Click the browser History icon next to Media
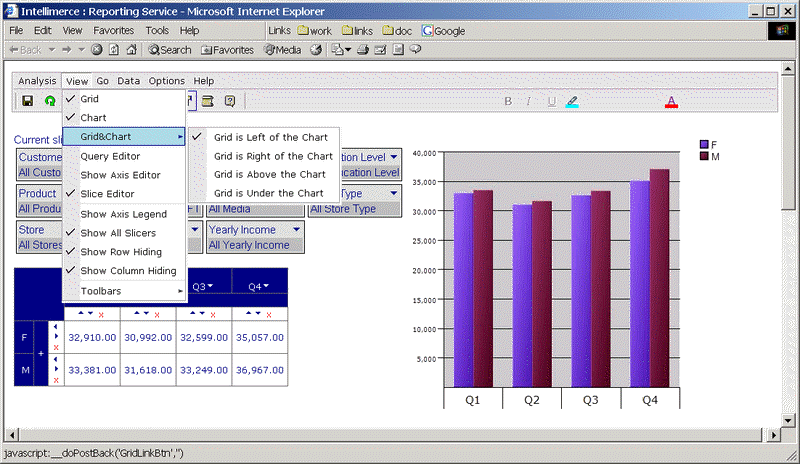This screenshot has width=800, height=464. tap(316, 50)
